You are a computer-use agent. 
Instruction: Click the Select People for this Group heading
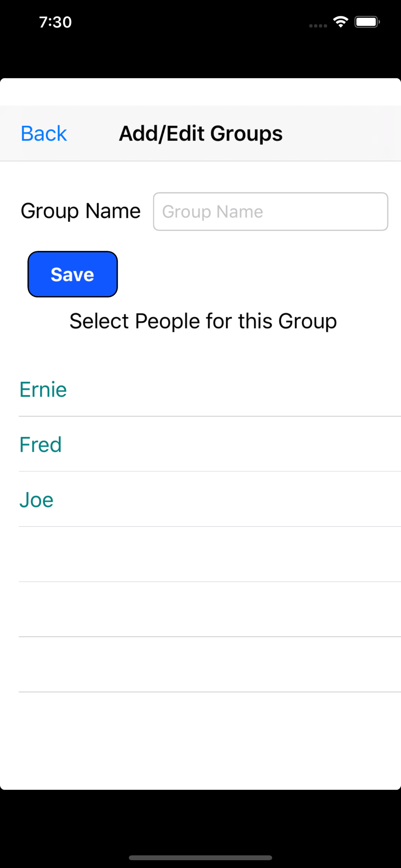click(x=203, y=322)
